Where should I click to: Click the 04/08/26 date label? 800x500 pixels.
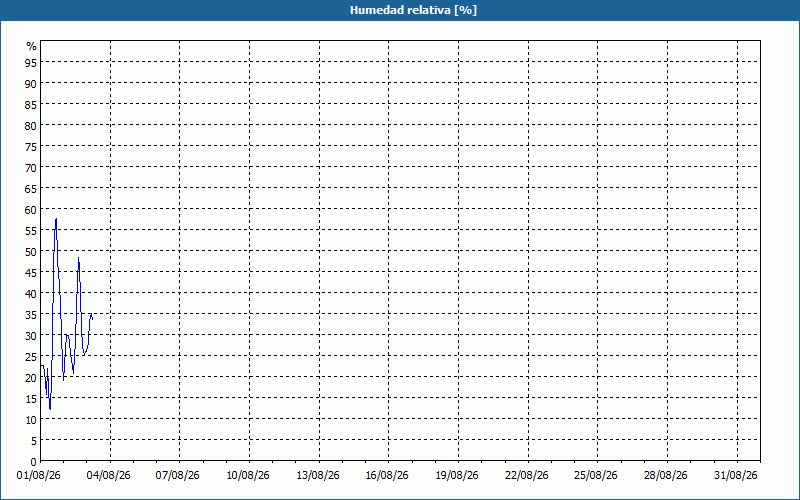tap(109, 476)
